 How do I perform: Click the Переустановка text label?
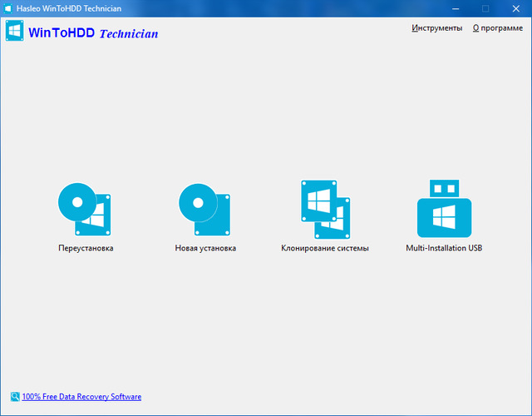[86, 249]
